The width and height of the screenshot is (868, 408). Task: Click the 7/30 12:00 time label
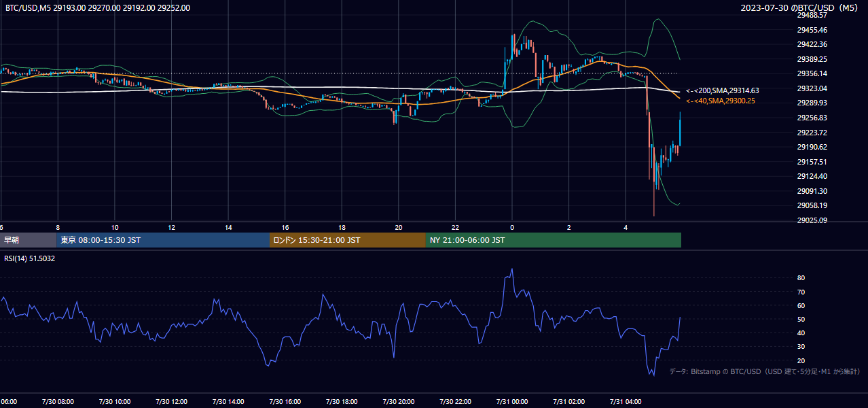(171, 402)
